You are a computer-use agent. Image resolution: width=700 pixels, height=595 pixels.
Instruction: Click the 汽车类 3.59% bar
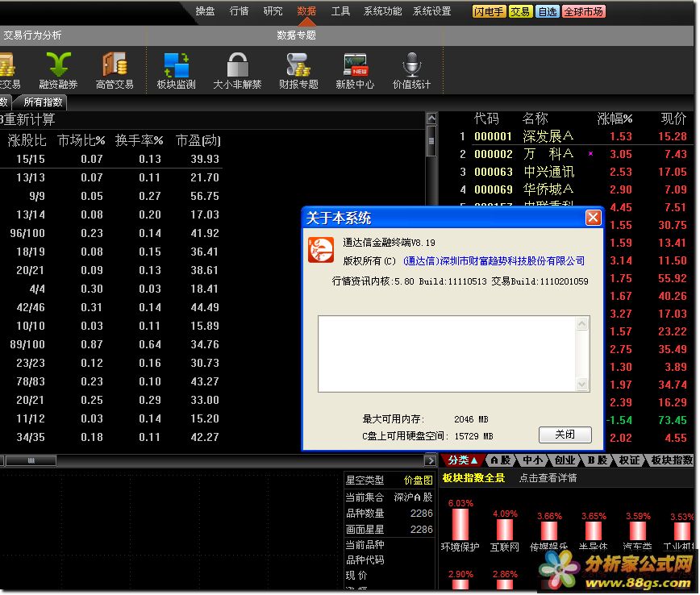pyautogui.click(x=637, y=531)
